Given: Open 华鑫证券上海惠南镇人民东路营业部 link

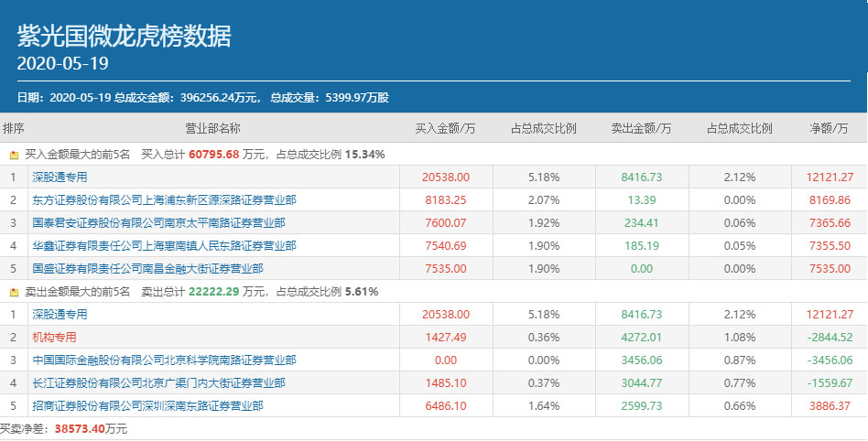Looking at the screenshot, I should (164, 245).
